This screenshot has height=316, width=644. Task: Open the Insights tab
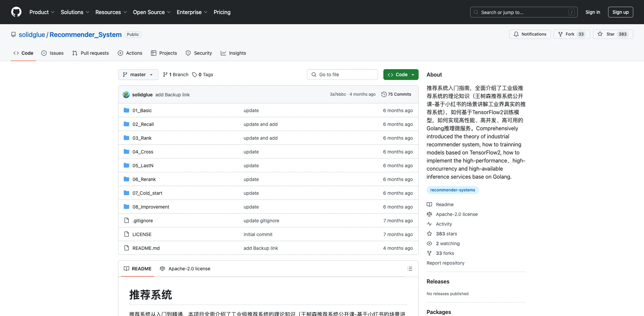coord(233,53)
